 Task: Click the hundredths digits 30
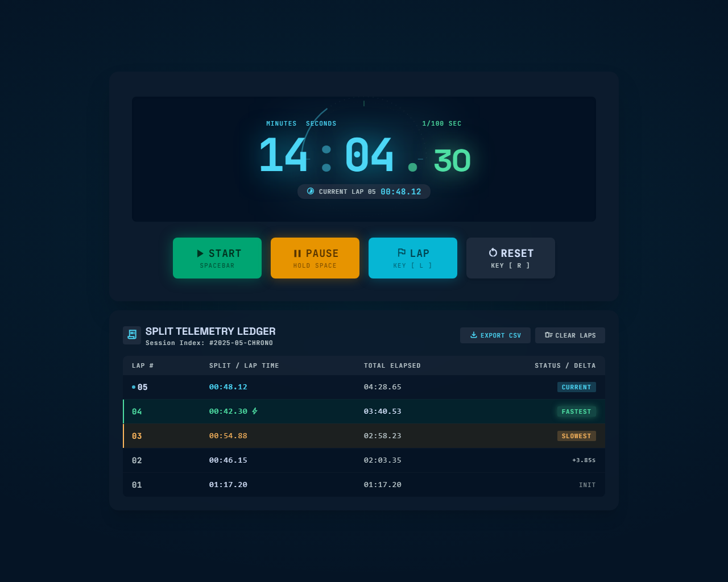[x=452, y=161]
